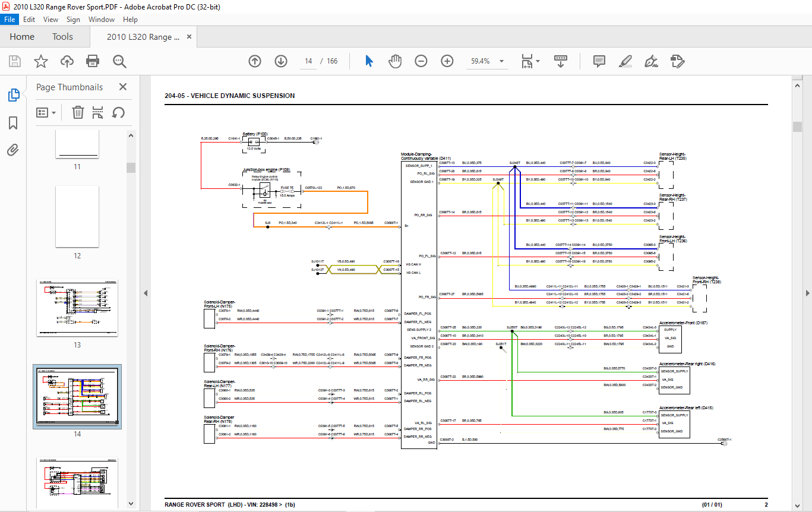Open the Window menu
Image resolution: width=812 pixels, height=512 pixels.
pyautogui.click(x=102, y=20)
